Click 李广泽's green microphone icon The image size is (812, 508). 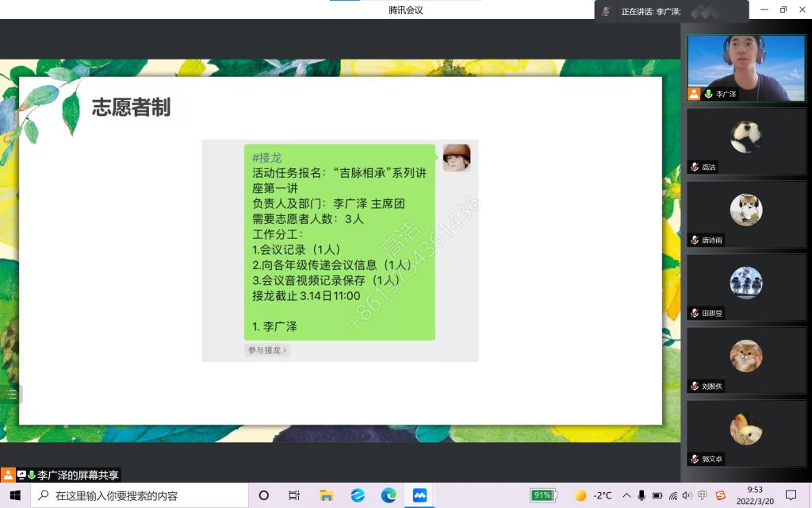pyautogui.click(x=708, y=94)
